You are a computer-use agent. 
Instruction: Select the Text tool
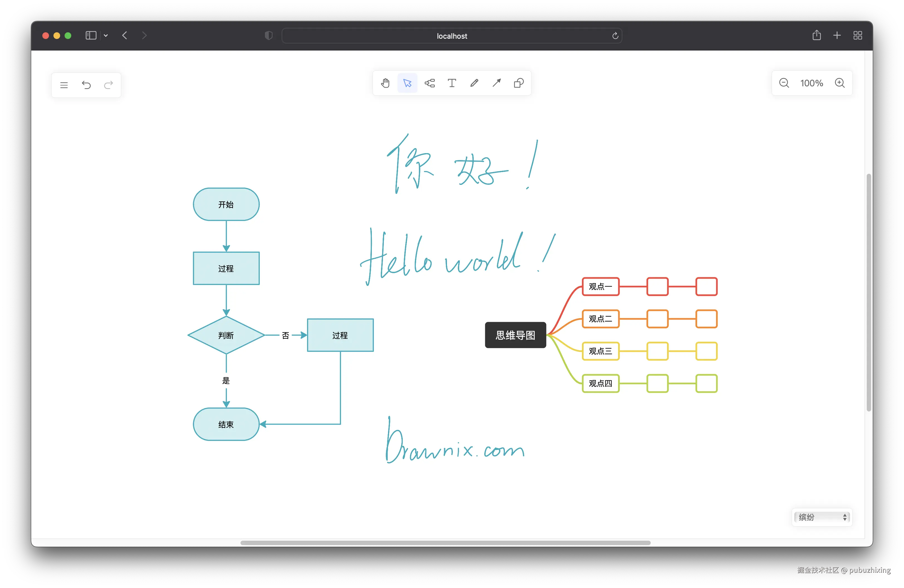(x=452, y=83)
